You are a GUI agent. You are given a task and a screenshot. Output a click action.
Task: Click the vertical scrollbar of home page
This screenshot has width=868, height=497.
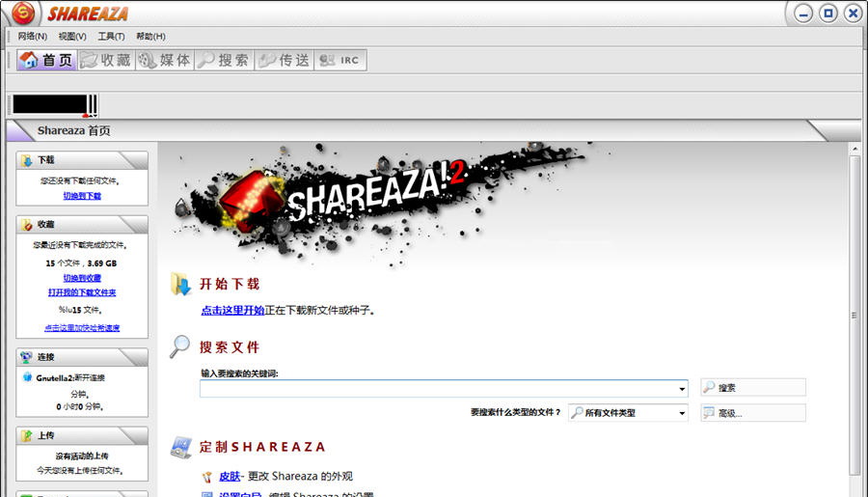click(x=854, y=315)
